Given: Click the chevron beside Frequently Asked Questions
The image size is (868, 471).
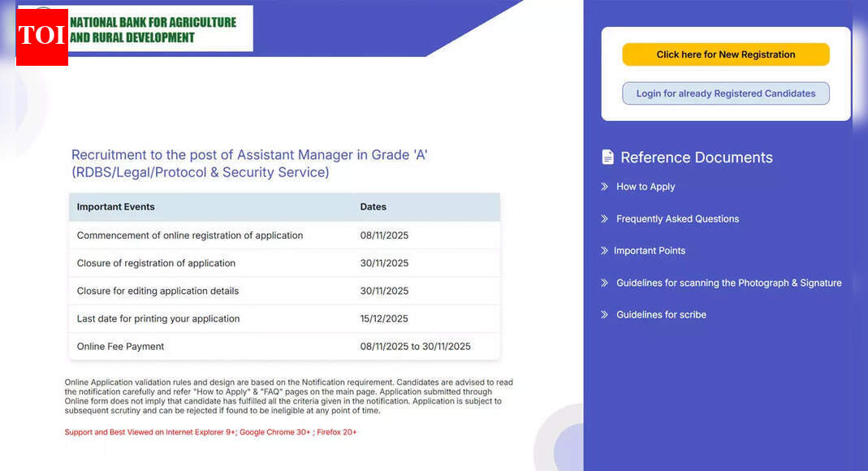Looking at the screenshot, I should [x=603, y=218].
